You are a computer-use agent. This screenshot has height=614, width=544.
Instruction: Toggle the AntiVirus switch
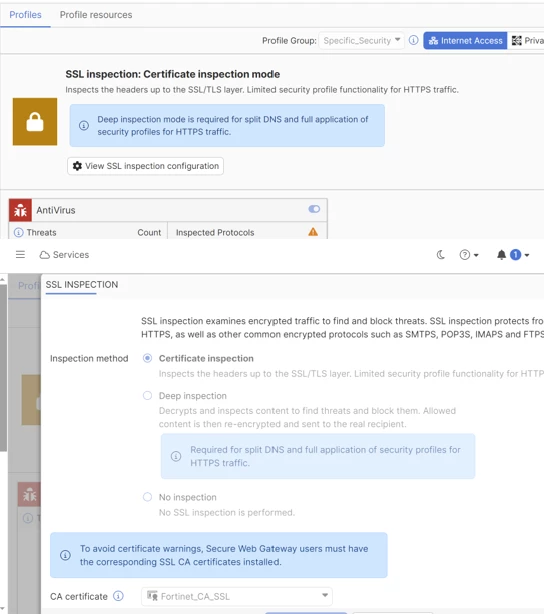tap(314, 209)
